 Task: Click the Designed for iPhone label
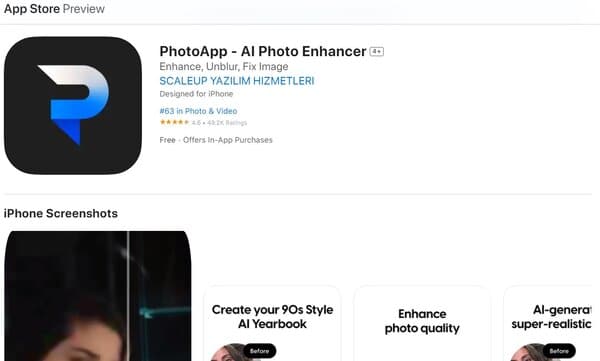point(196,94)
